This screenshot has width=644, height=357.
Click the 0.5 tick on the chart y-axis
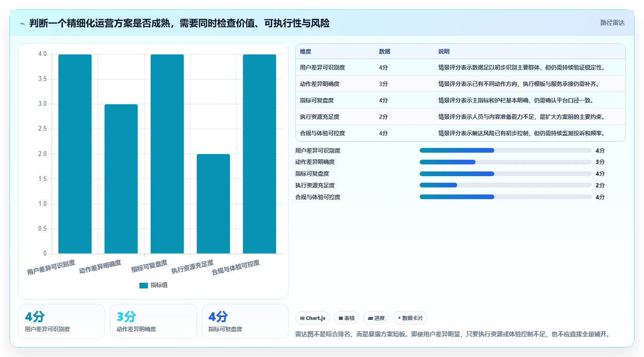click(42, 229)
